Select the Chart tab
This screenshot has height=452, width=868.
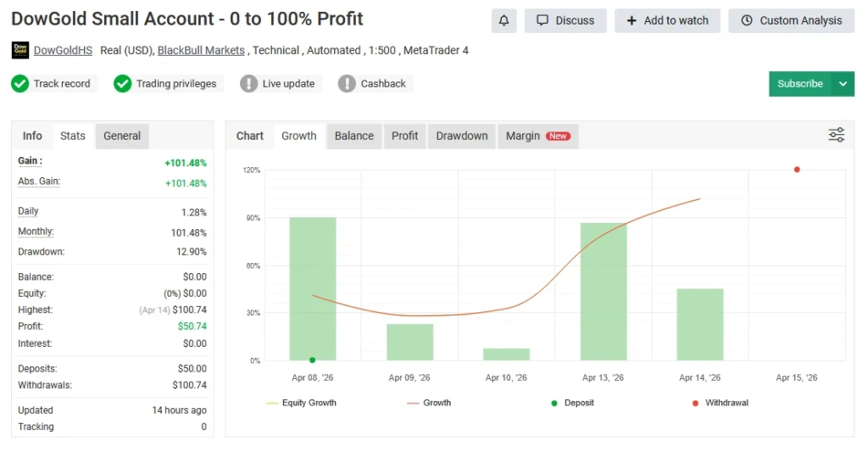pos(250,136)
